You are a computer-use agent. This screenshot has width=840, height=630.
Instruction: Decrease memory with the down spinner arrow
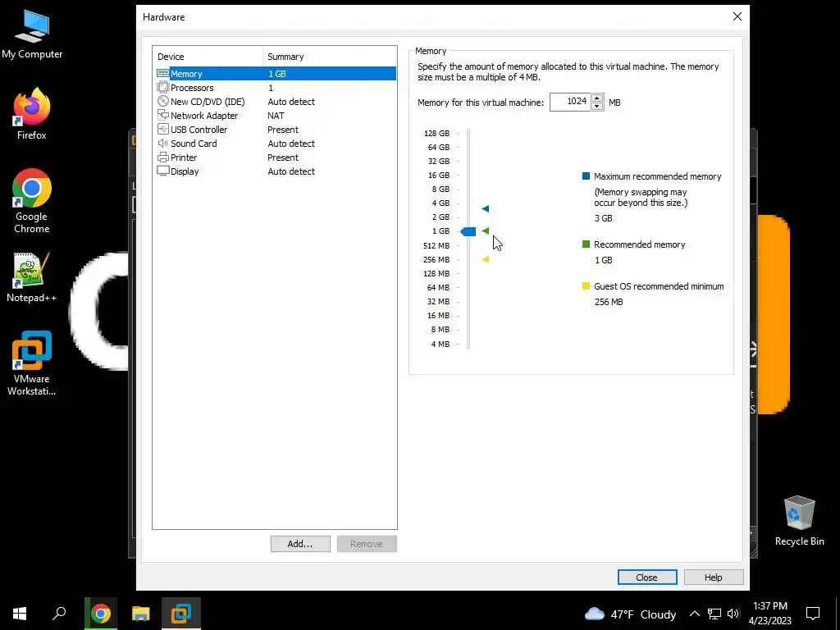(x=597, y=106)
